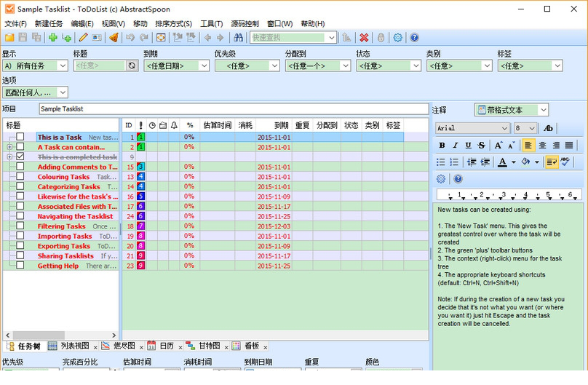Click the 到期 column header

click(274, 126)
